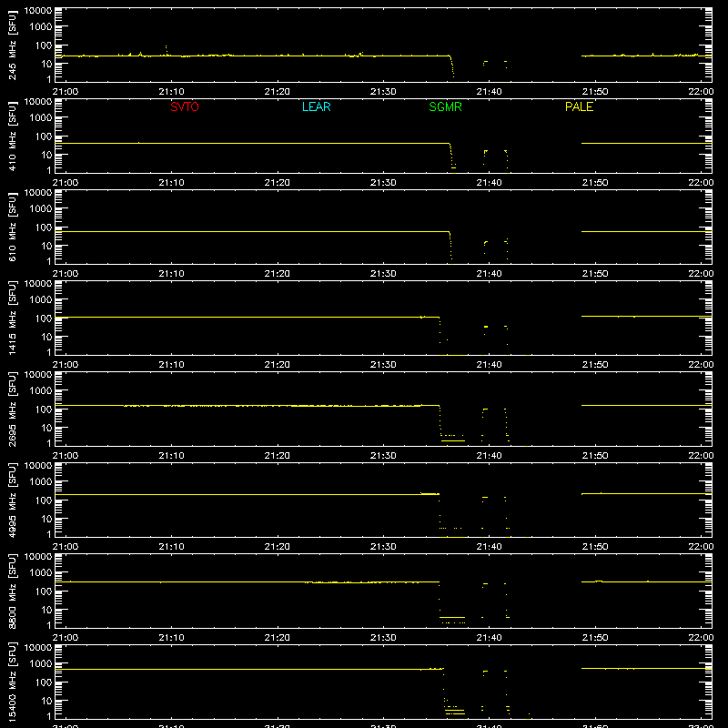Screen dimensions: 728x728
Task: Click 22:00 tick label under 245 MHz plot
Action: (x=701, y=92)
